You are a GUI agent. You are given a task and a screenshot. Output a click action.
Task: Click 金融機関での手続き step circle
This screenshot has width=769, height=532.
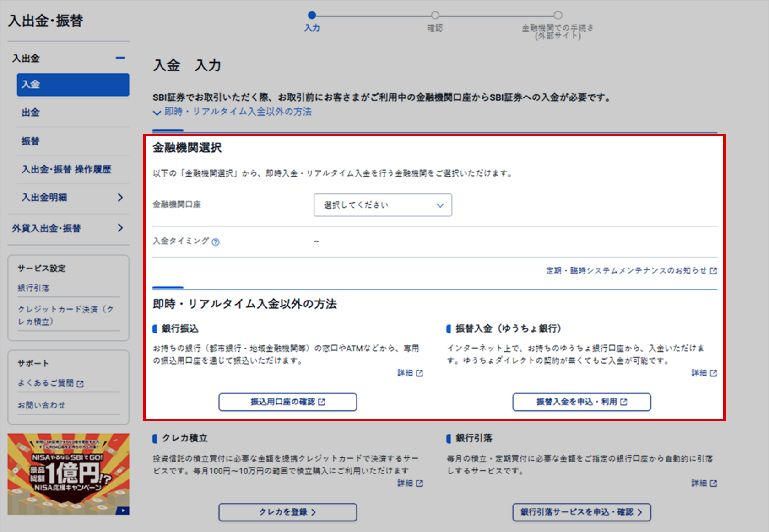click(558, 15)
